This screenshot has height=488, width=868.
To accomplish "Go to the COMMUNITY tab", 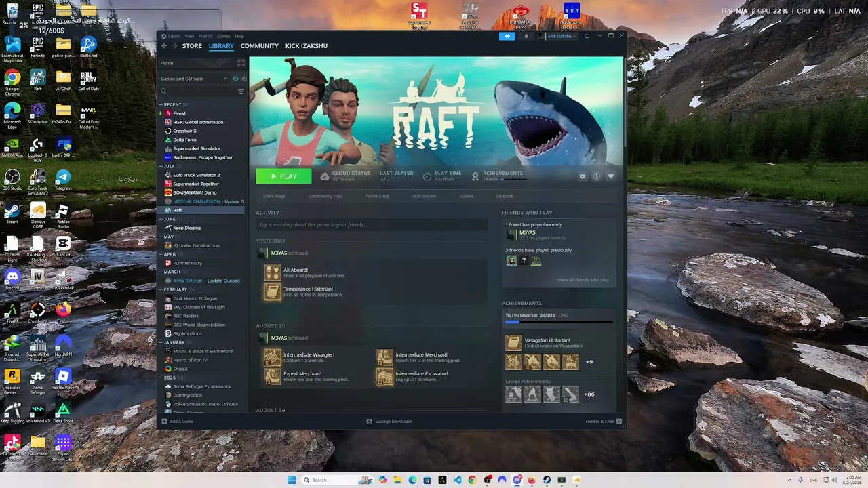I will point(260,46).
